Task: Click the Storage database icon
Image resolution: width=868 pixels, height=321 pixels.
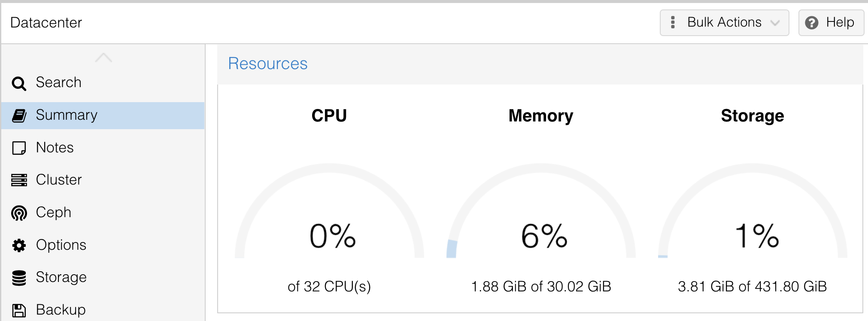Action: pyautogui.click(x=19, y=278)
